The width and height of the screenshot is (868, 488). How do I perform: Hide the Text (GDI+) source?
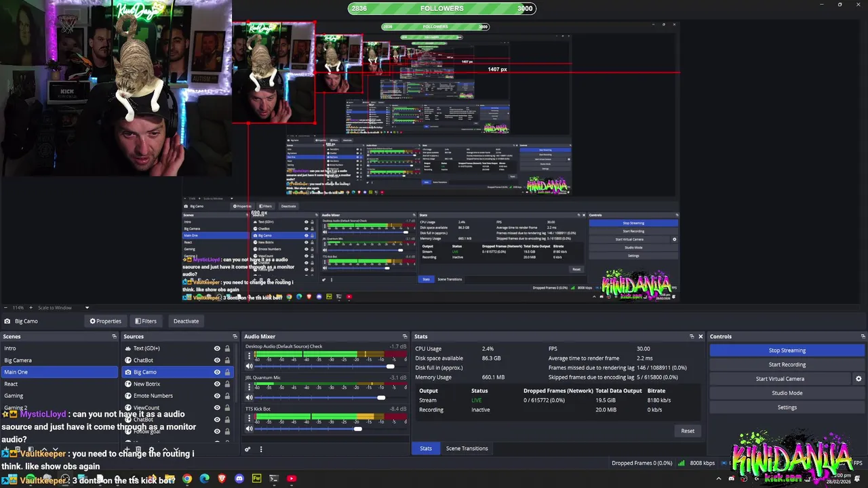pos(217,348)
